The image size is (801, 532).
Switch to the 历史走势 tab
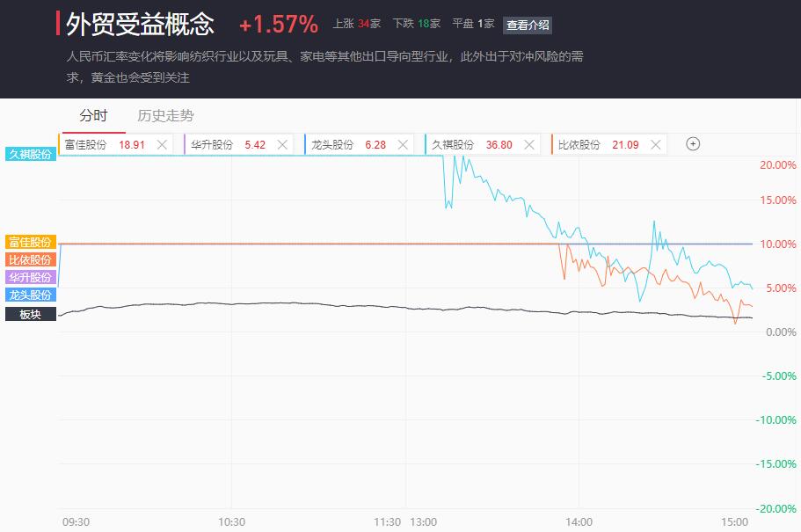tap(165, 115)
